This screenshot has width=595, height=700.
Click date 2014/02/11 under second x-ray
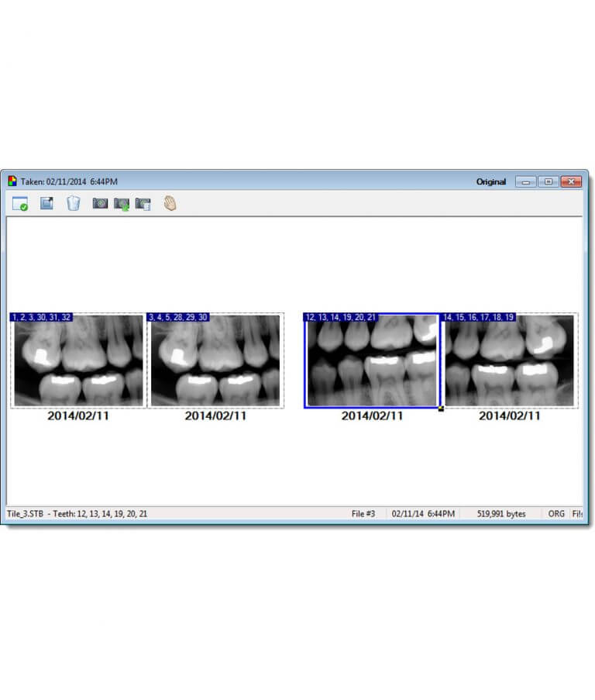215,416
